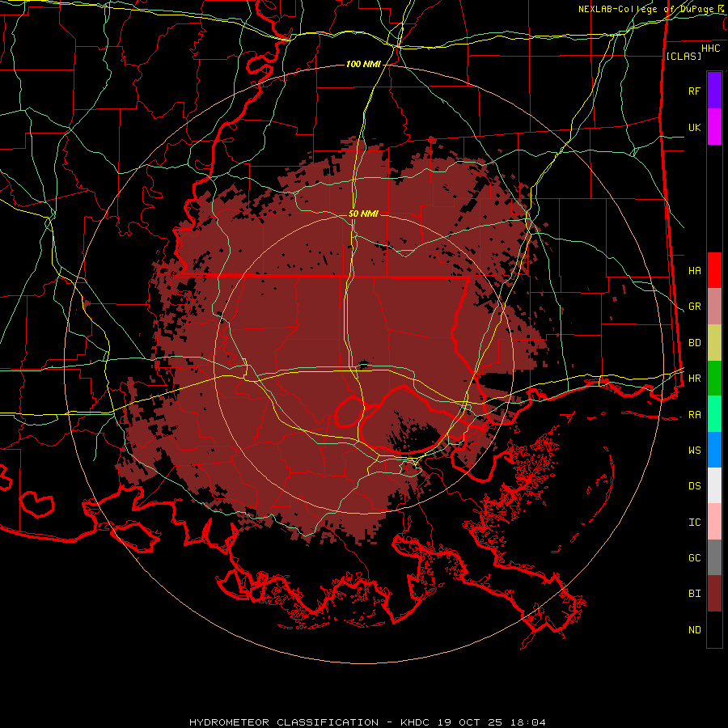Click the HR legend label
This screenshot has height=728, width=728.
pyautogui.click(x=694, y=379)
